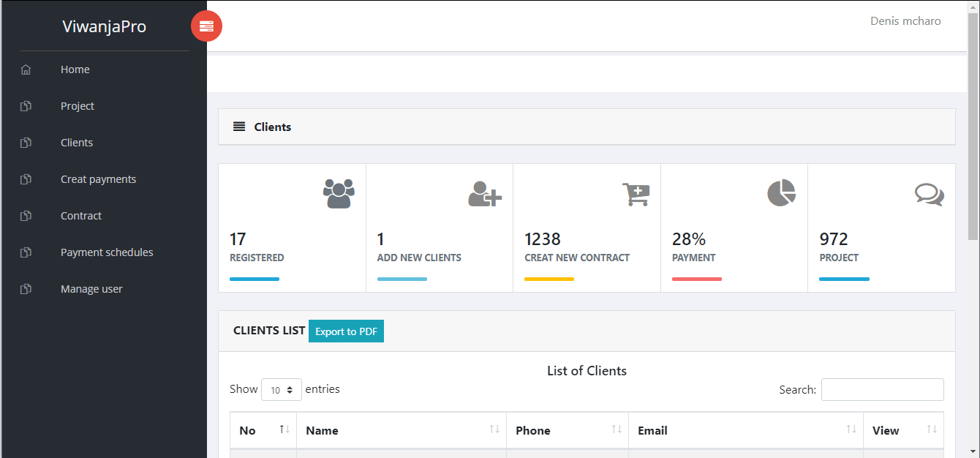Click the shopping cart contract icon
This screenshot has height=458, width=980.
point(636,194)
